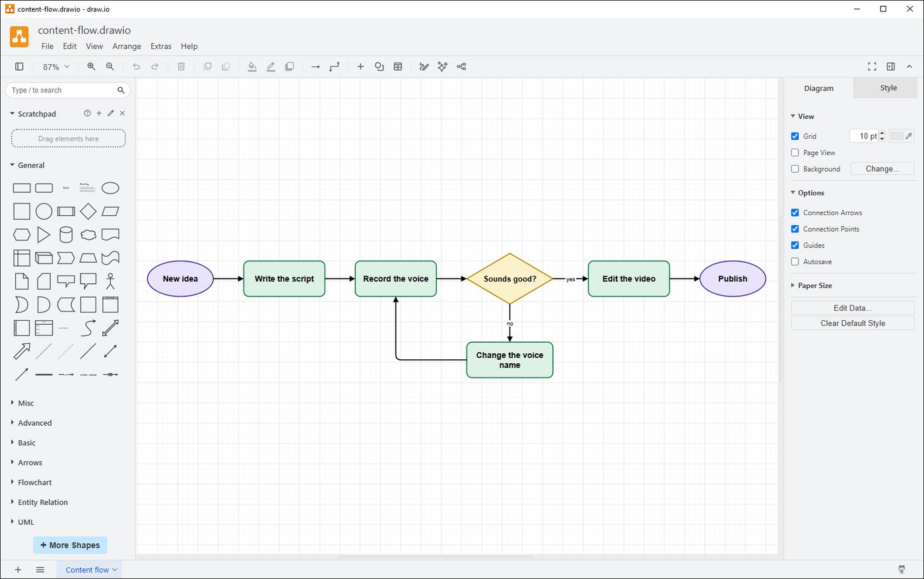924x579 pixels.
Task: Click the grid size stepper up arrow
Action: coord(882,133)
